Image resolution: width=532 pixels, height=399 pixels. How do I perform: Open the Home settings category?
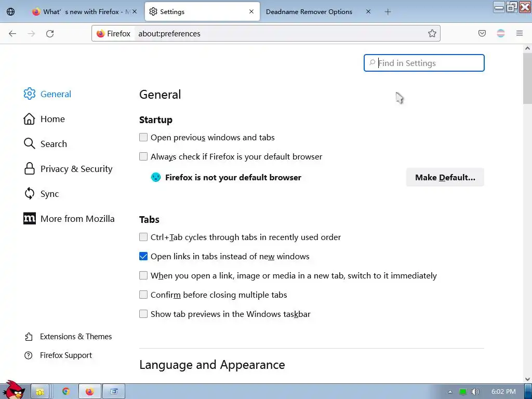click(52, 119)
